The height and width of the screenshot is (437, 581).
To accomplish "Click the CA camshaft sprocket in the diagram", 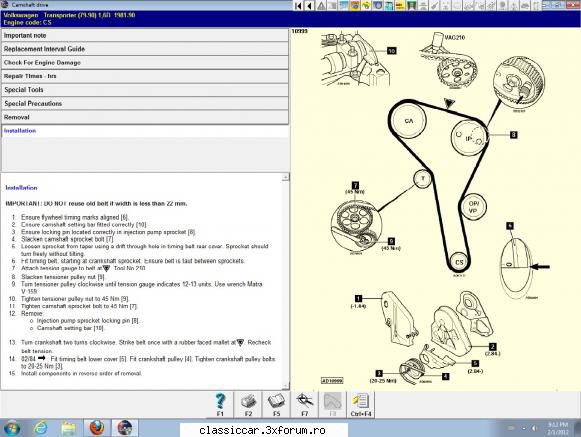I will point(409,121).
